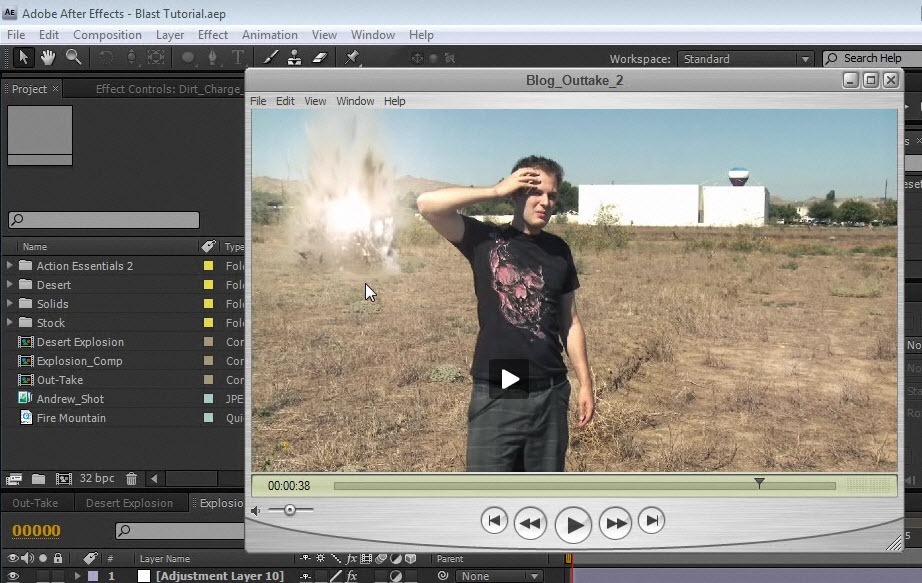Click the Fast Forward button in QuickTime

[x=616, y=522]
